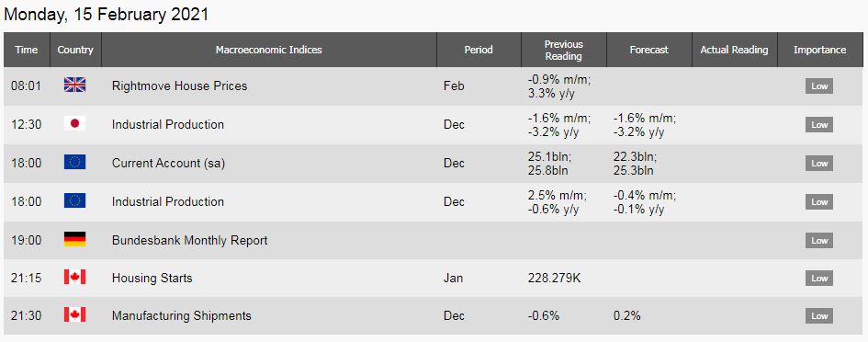Image resolution: width=868 pixels, height=342 pixels.
Task: Click the Japan flag icon
Action: [74, 124]
